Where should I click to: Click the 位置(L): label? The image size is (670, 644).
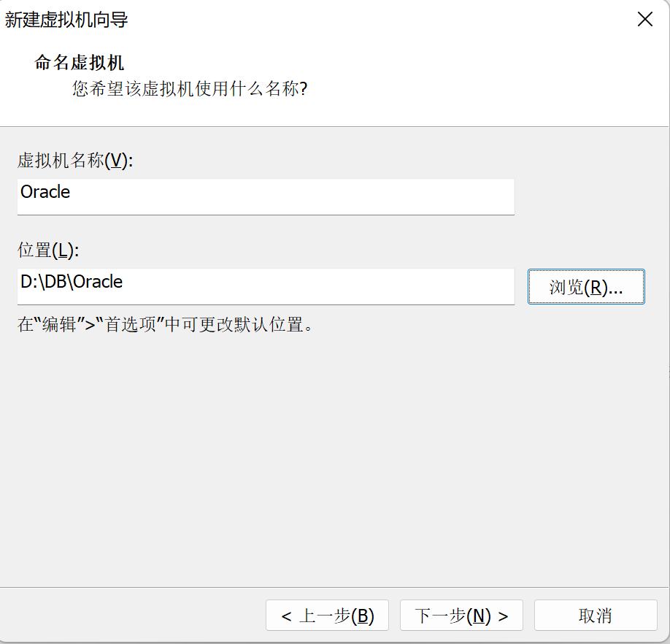[47, 250]
